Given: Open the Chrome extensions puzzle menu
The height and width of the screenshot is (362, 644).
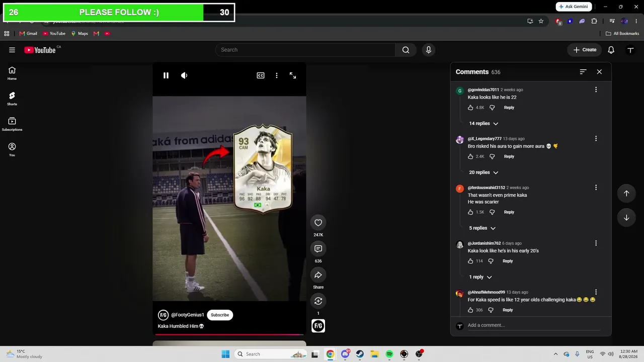Looking at the screenshot, I should click(x=594, y=21).
